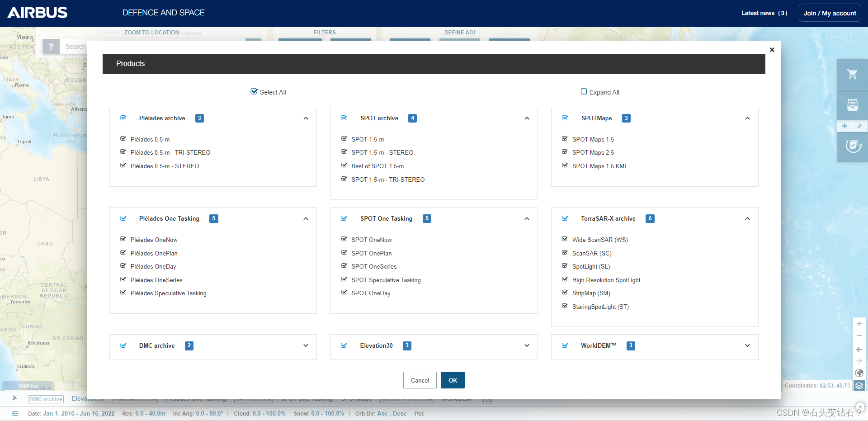Open Join / My account
This screenshot has height=421, width=868.
click(830, 13)
